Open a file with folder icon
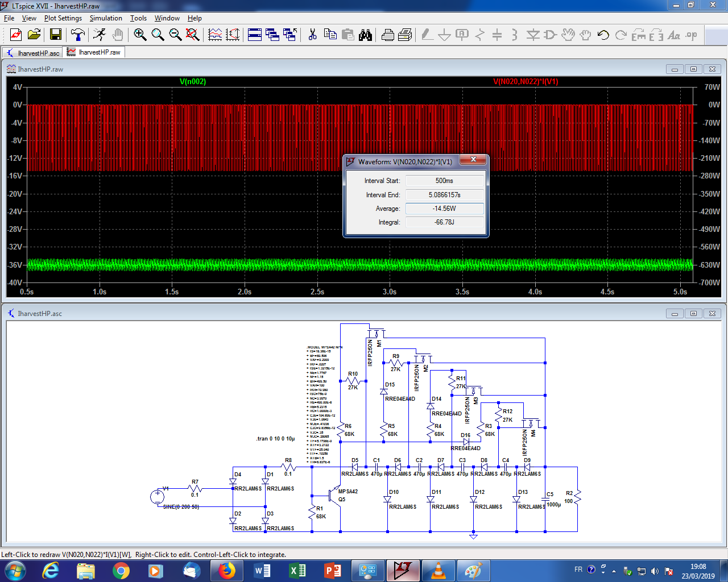The height and width of the screenshot is (582, 728). point(34,35)
